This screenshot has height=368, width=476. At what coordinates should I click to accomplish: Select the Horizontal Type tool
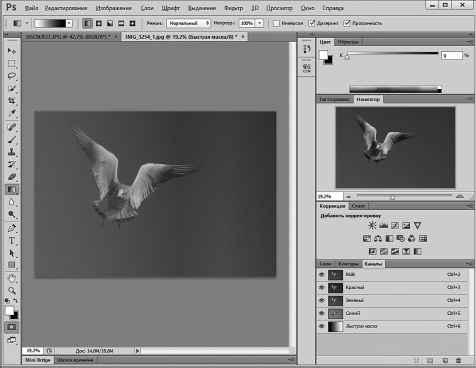(x=12, y=241)
